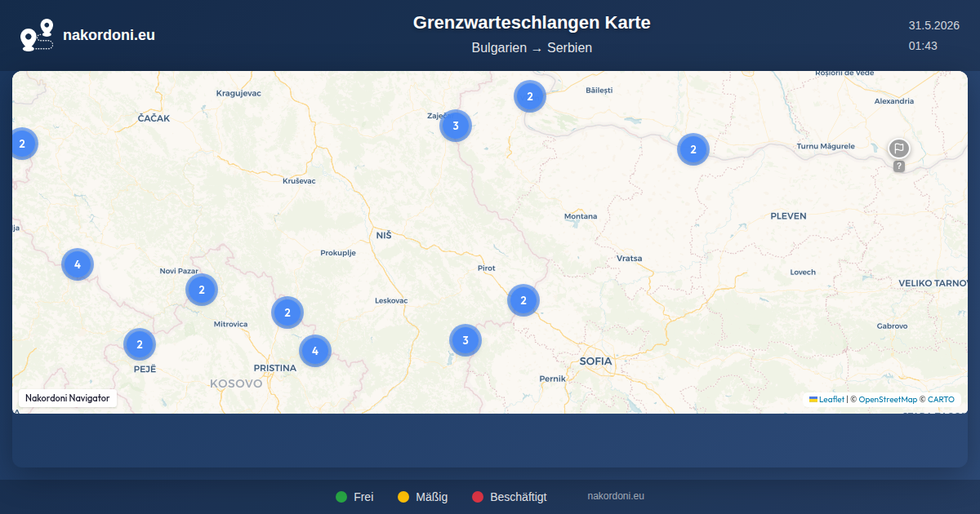The width and height of the screenshot is (980, 514).
Task: Click the green Frei legend dot
Action: click(x=341, y=497)
